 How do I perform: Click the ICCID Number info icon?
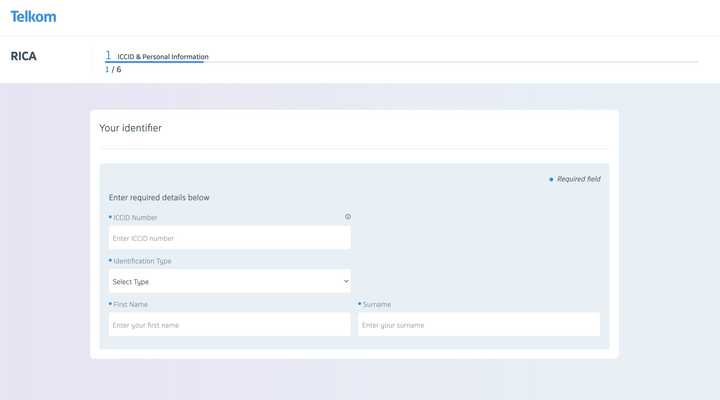click(348, 217)
